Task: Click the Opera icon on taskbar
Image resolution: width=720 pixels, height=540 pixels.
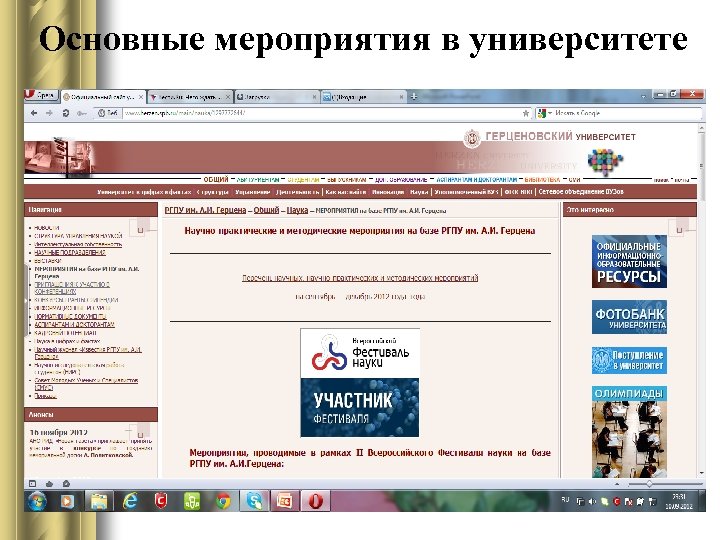Action: (315, 501)
